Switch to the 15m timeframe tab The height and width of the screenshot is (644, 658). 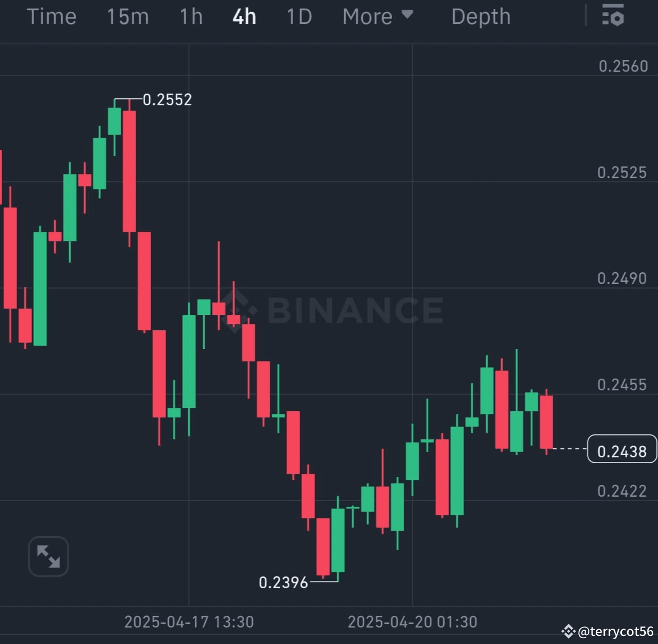click(x=128, y=16)
